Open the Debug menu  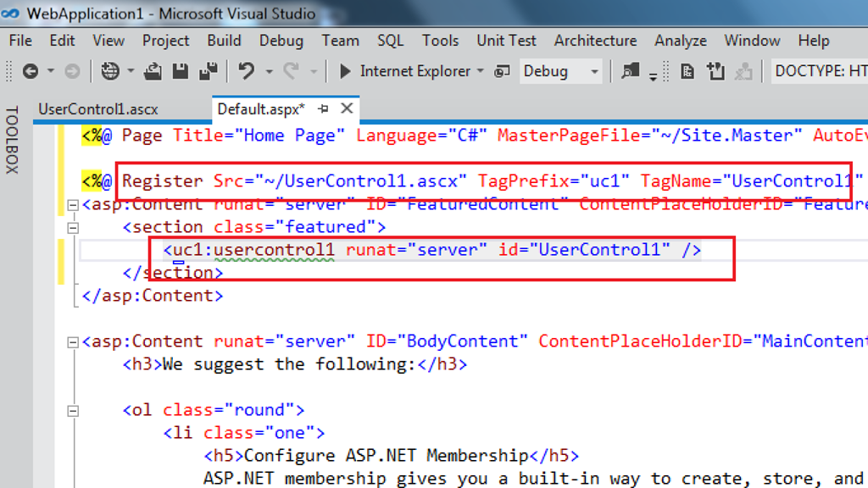click(x=281, y=41)
